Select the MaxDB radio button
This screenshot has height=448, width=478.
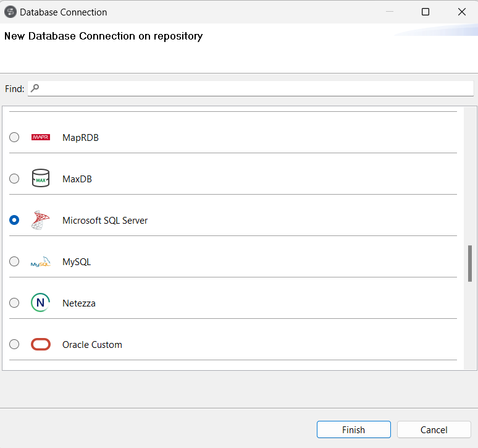click(x=14, y=179)
